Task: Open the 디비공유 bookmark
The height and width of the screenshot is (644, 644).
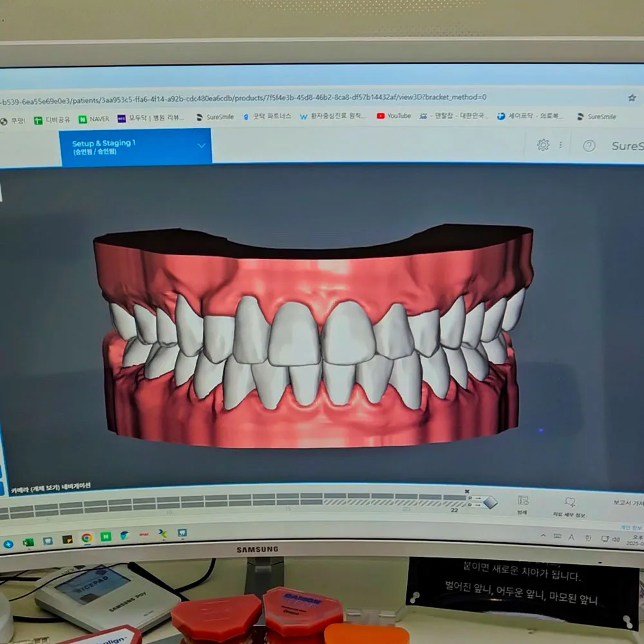Action: (x=52, y=120)
